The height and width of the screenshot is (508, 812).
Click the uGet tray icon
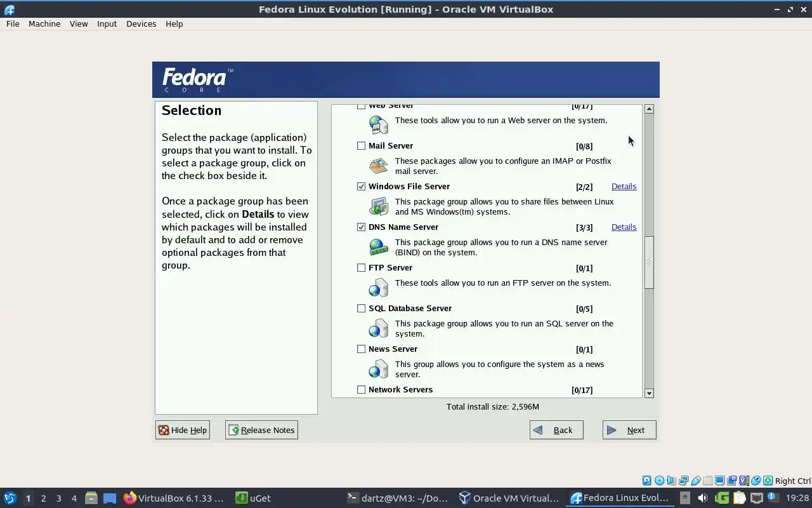(722, 498)
